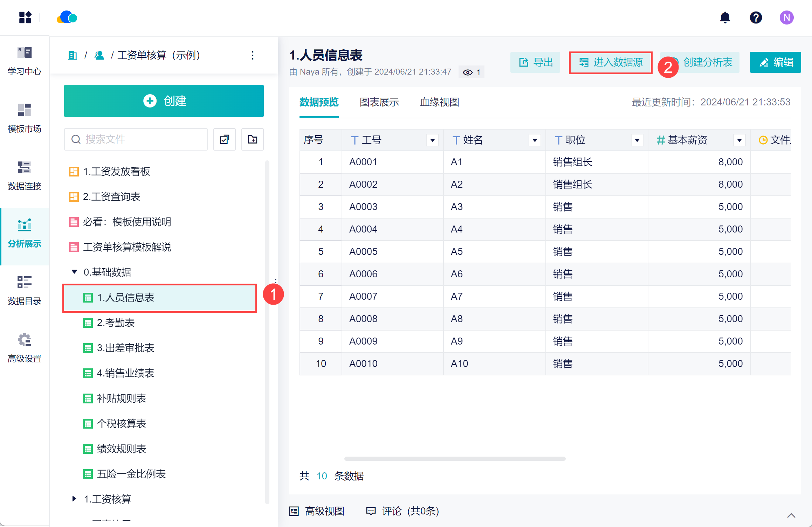
Task: Collapse the 0.基础数据 folder
Action: [74, 272]
